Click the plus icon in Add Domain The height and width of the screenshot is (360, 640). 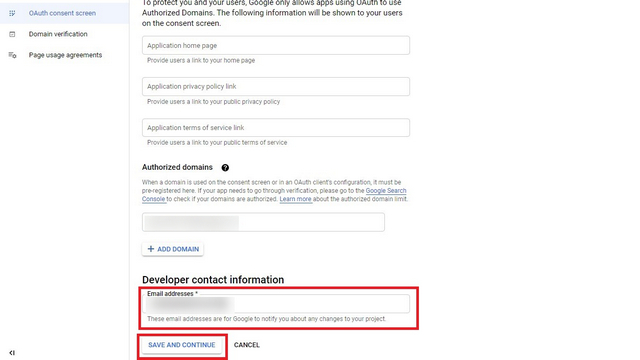click(151, 249)
